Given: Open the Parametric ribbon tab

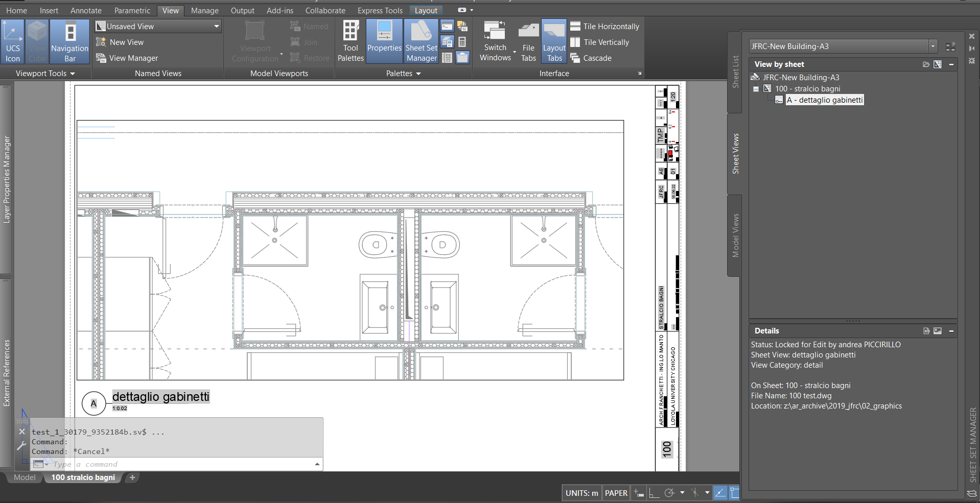Looking at the screenshot, I should (132, 10).
